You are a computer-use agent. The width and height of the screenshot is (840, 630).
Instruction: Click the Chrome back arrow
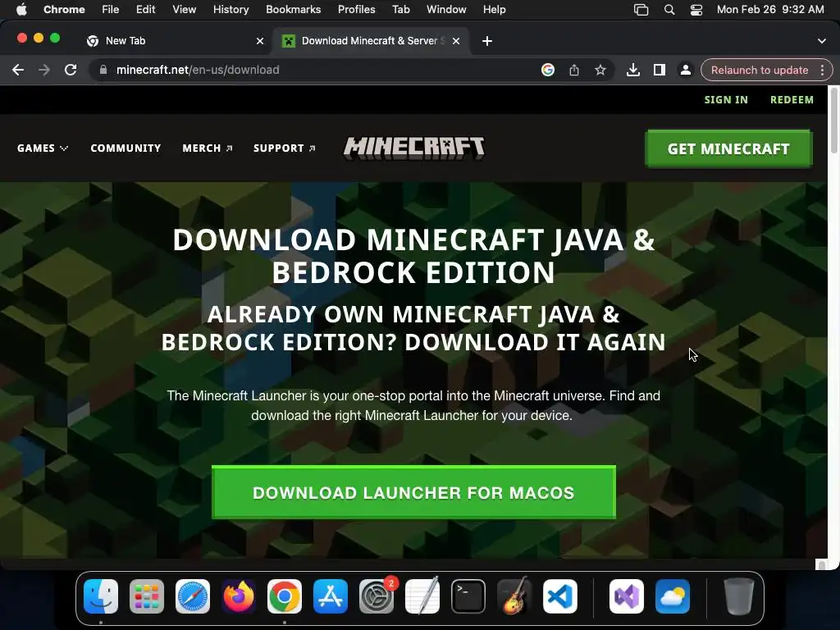click(x=18, y=70)
